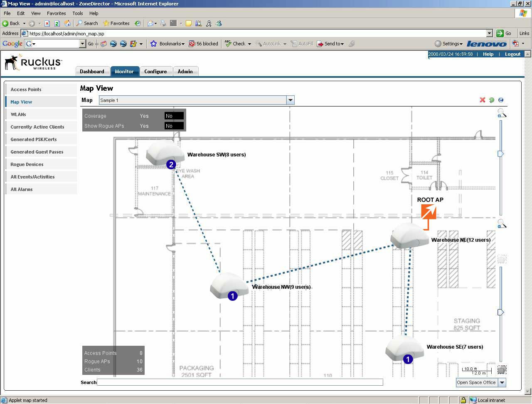Open the address bar dropdown arrow
The width and height of the screenshot is (532, 404).
click(x=489, y=33)
